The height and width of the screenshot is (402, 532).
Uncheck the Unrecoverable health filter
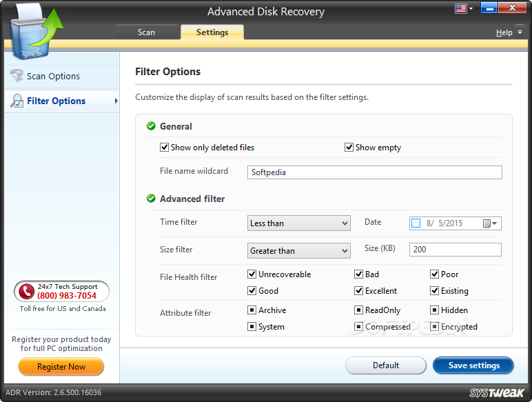click(x=252, y=274)
